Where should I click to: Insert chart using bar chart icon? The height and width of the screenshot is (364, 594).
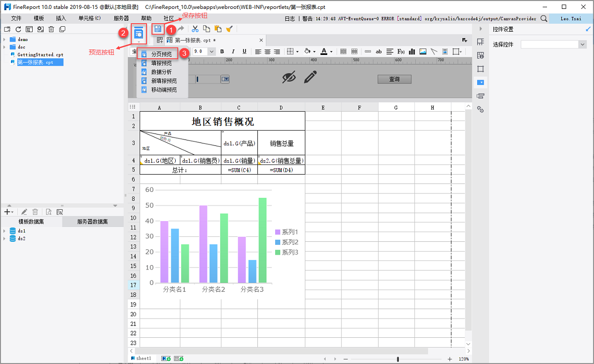tap(412, 51)
